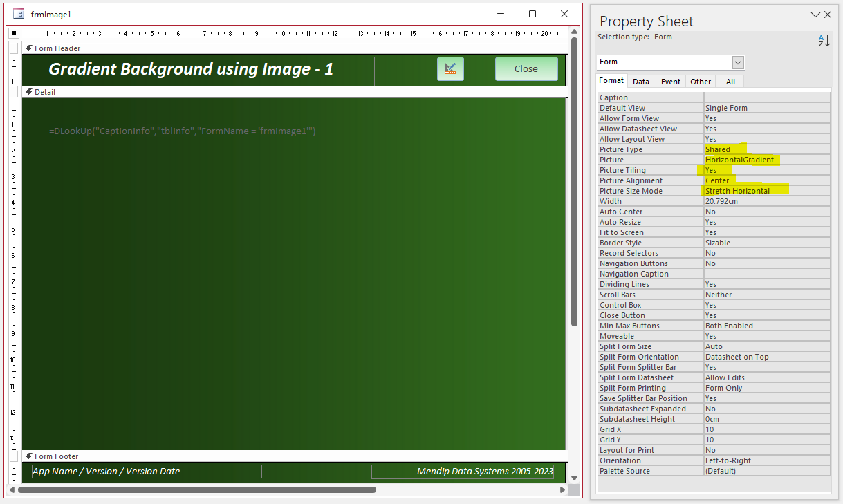This screenshot has height=504, width=843.
Task: Click the frmImage1 form icon in the title bar
Action: point(19,14)
